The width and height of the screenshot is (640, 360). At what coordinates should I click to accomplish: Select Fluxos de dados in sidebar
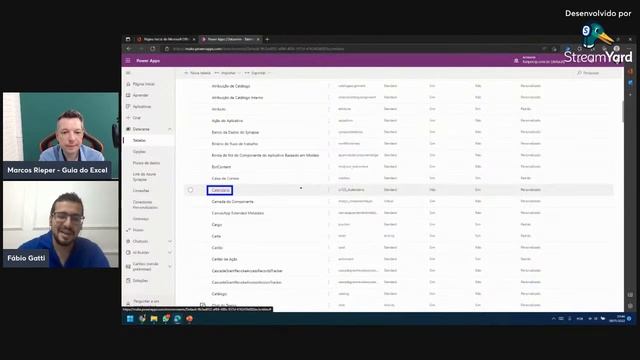point(146,163)
